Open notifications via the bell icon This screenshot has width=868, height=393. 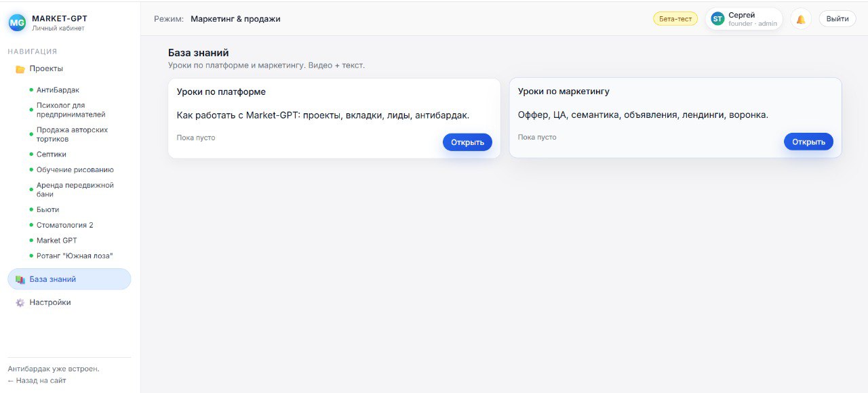800,18
